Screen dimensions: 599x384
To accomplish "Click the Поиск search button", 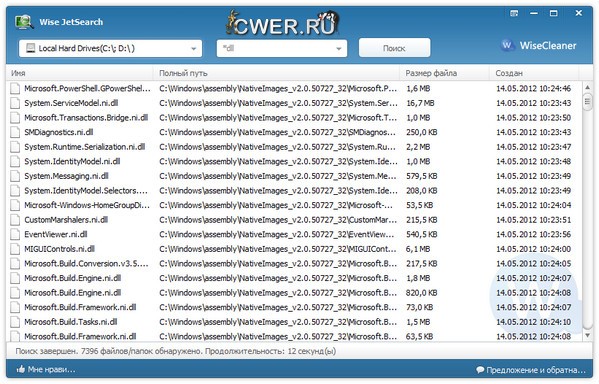I will [x=394, y=48].
